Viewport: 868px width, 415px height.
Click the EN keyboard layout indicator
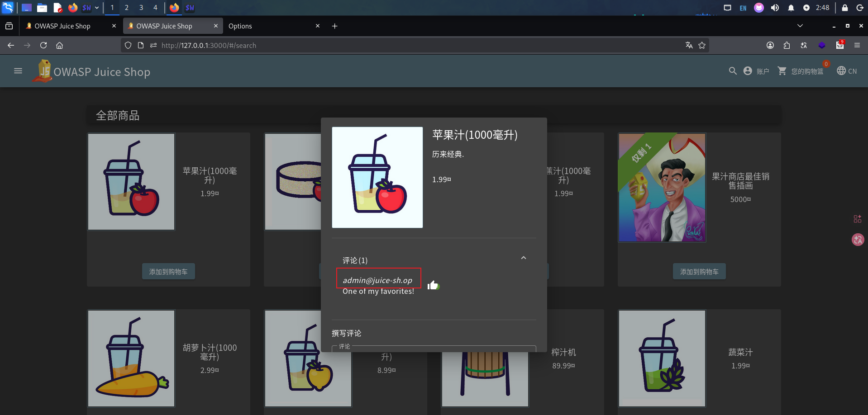743,8
